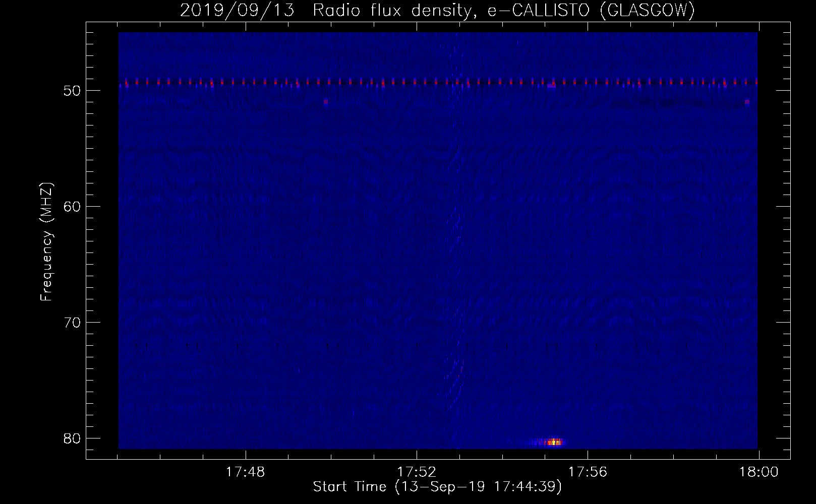Click the '80' frequency tick label
816x504 pixels.
(x=72, y=438)
